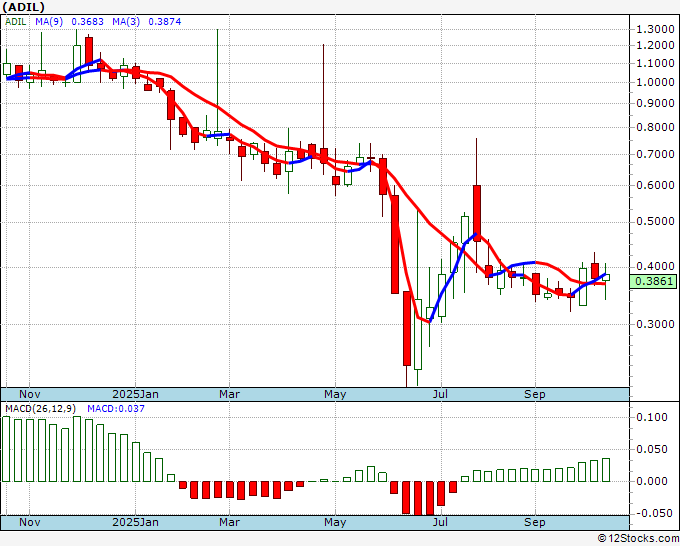680x546 pixels.
Task: Click Jul on the price chart time axis
Action: [x=441, y=394]
